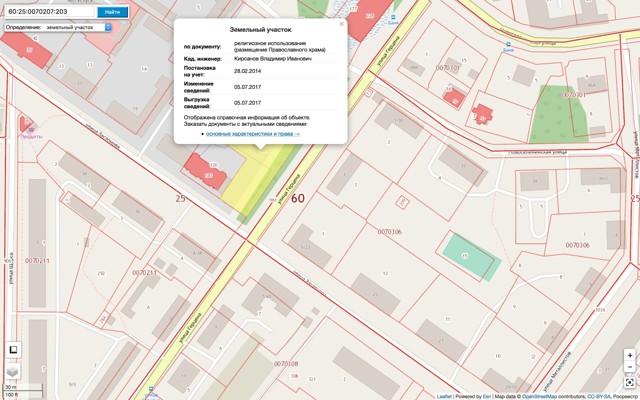Screen dimensions: 640x400
Task: Close the Земельный участок popup
Action: click(341, 23)
